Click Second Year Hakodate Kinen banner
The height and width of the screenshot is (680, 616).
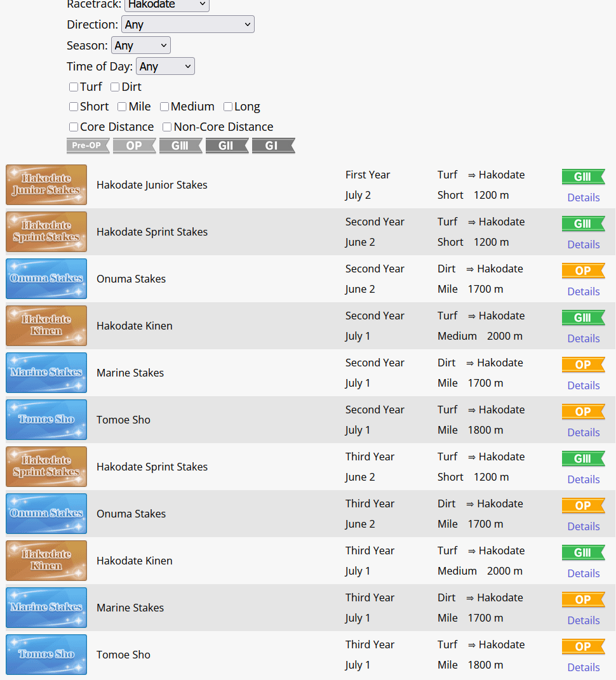tap(46, 326)
